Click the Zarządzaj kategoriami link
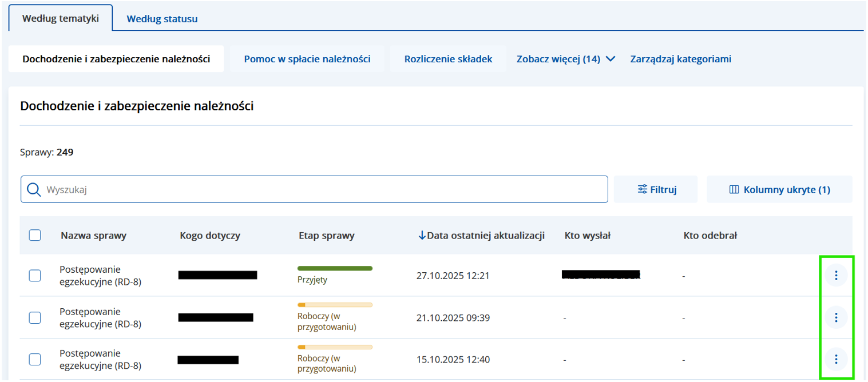The width and height of the screenshot is (868, 382). 680,59
